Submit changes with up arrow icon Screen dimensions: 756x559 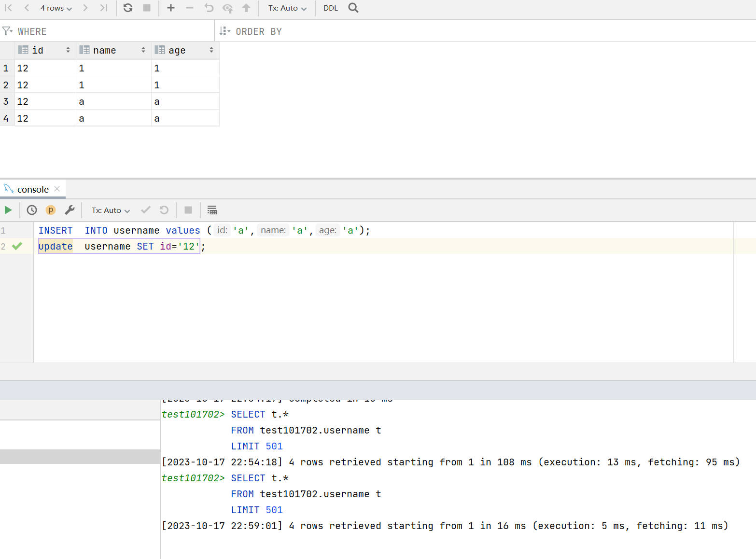[x=246, y=8]
